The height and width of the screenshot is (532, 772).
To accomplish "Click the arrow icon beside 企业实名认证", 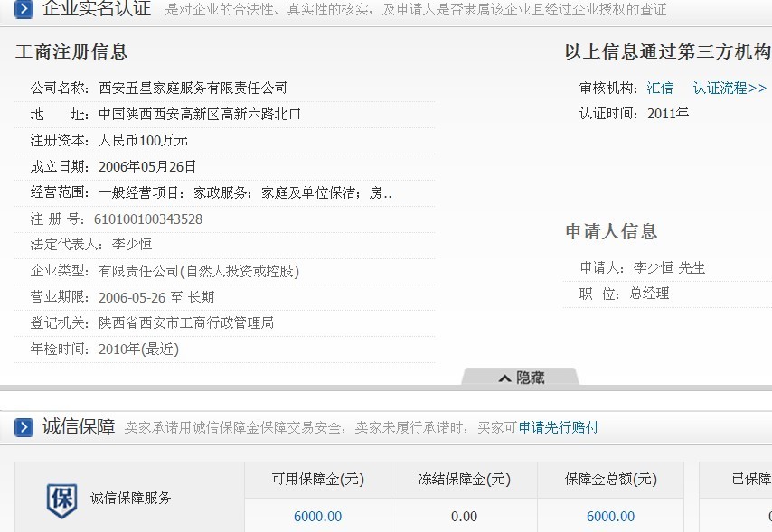I will [24, 10].
